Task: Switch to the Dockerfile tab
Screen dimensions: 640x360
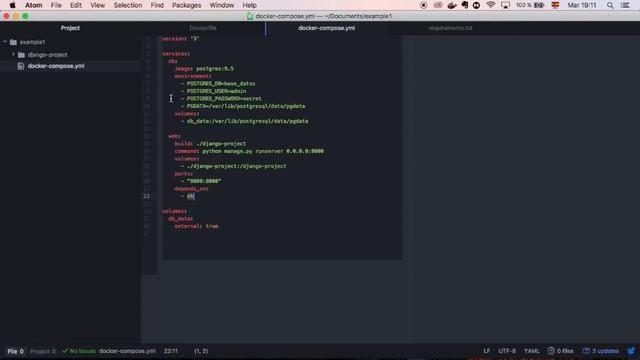Action: (x=203, y=28)
